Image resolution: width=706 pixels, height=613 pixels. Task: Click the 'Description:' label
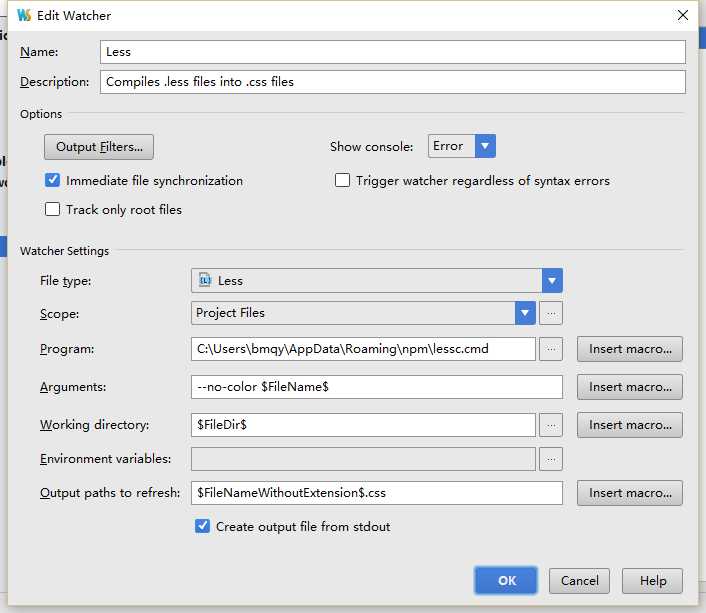54,82
